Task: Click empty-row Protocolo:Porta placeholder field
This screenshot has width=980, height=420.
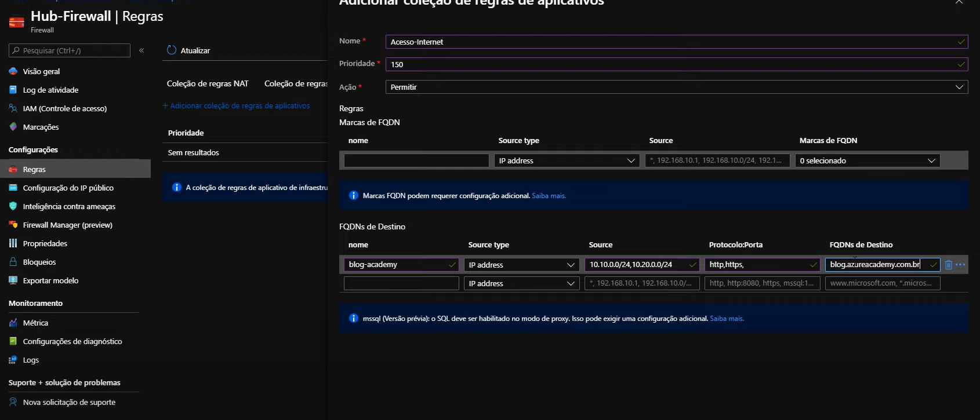Action: tap(763, 283)
